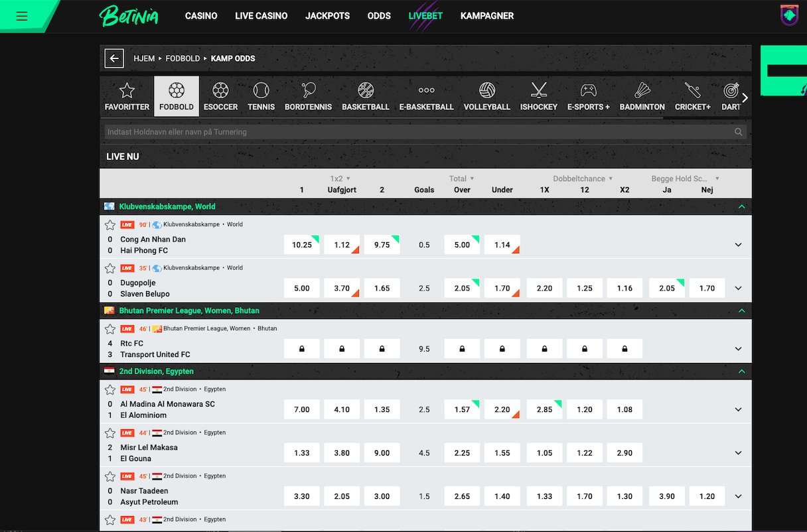Mark Misr Lel Makasa match as favorite

[x=110, y=433]
